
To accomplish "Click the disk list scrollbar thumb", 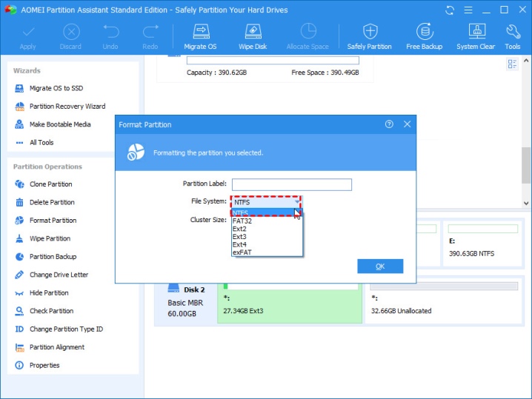I will click(526, 165).
